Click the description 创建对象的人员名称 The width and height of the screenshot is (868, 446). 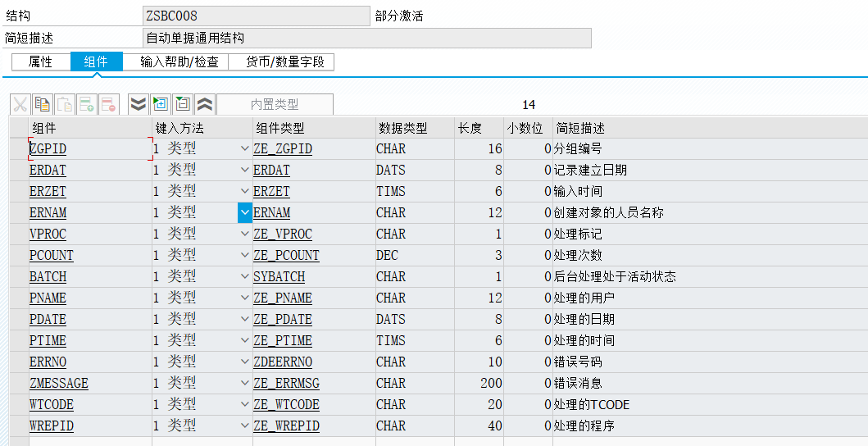[608, 212]
